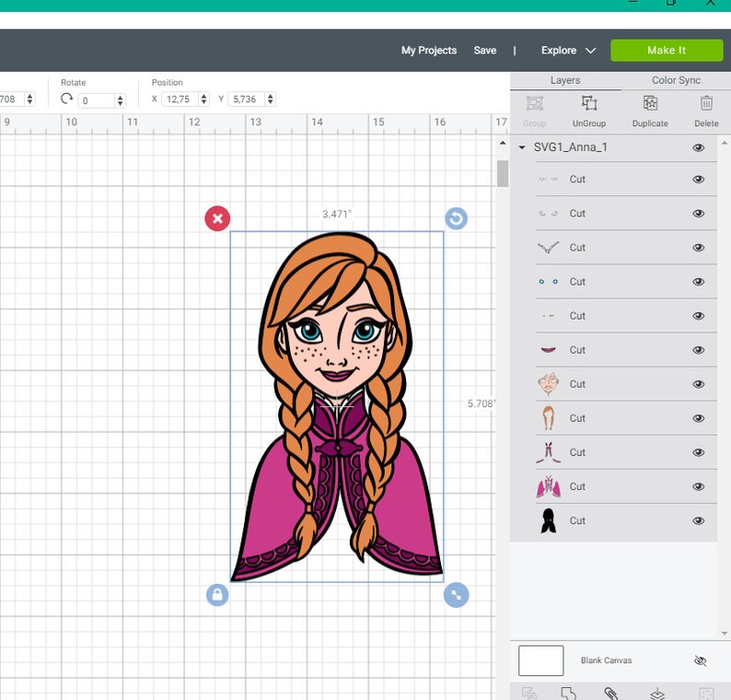Click the Blank Canvas label
This screenshot has height=700, width=731.
(606, 660)
